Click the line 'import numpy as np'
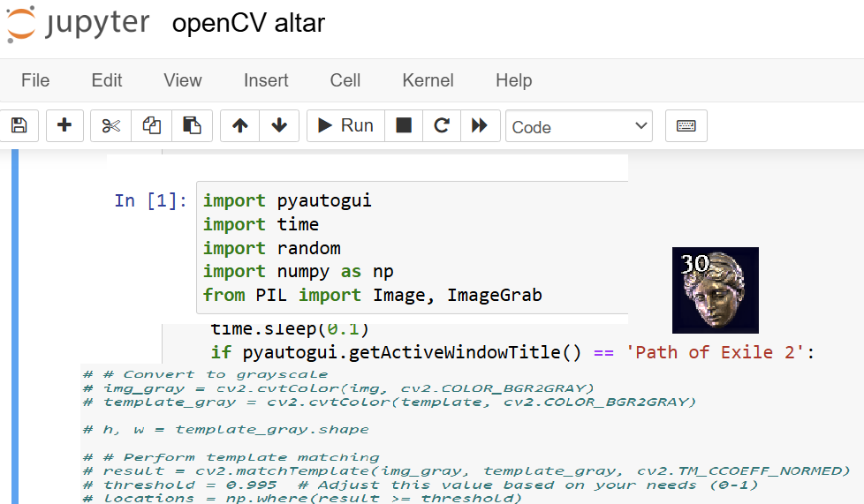 (x=298, y=271)
